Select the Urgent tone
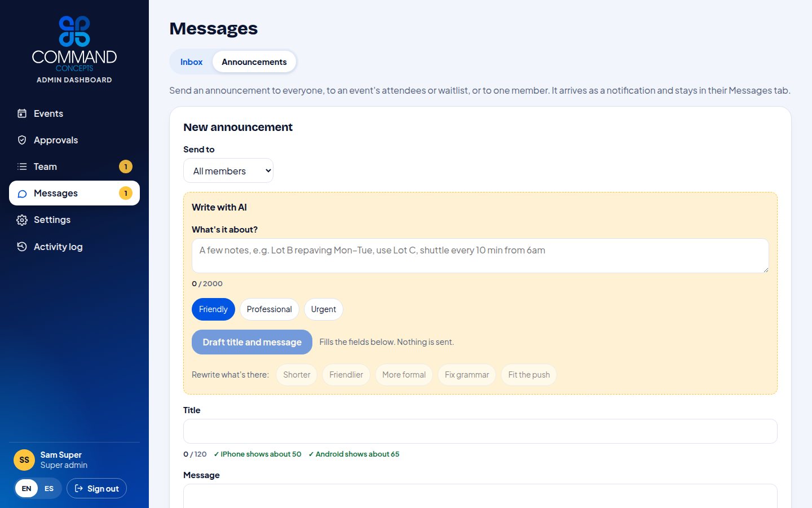Screen dimensions: 812x508 coord(324,309)
